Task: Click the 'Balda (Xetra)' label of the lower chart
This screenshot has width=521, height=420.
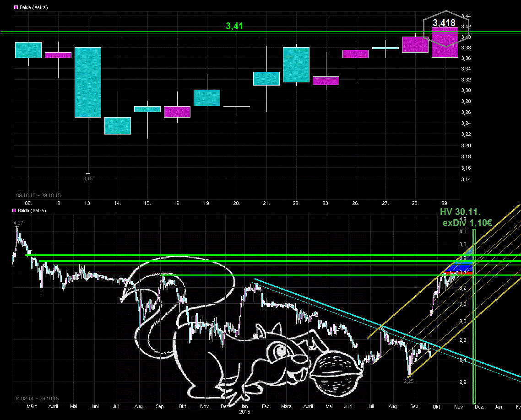Action: click(32, 210)
